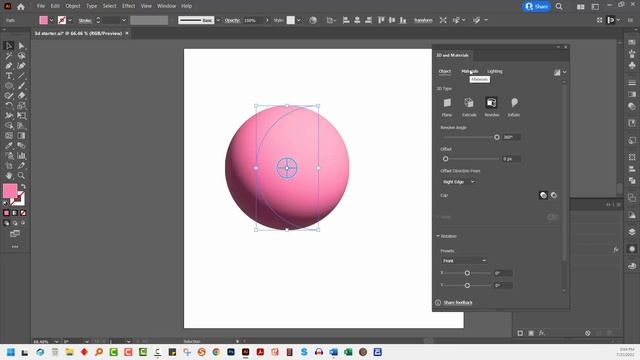Select the Selection tool (black arrow)

(9, 46)
